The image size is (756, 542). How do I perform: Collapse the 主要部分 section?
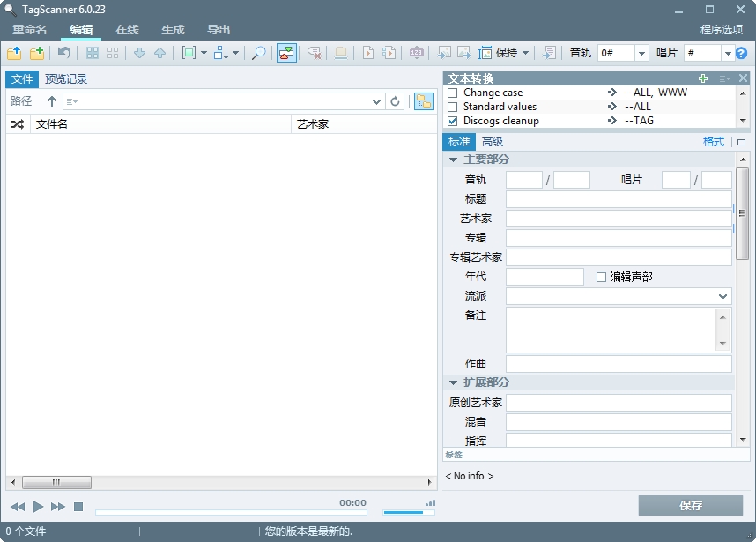pos(454,160)
